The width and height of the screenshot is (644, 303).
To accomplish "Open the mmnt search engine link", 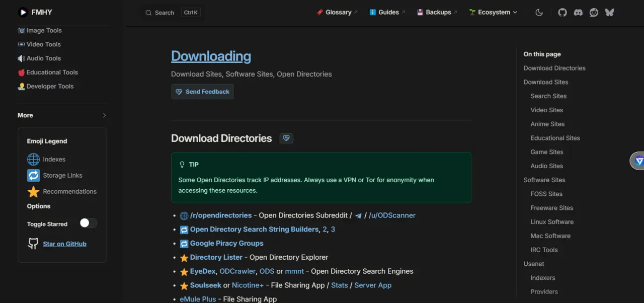I will 294,272.
